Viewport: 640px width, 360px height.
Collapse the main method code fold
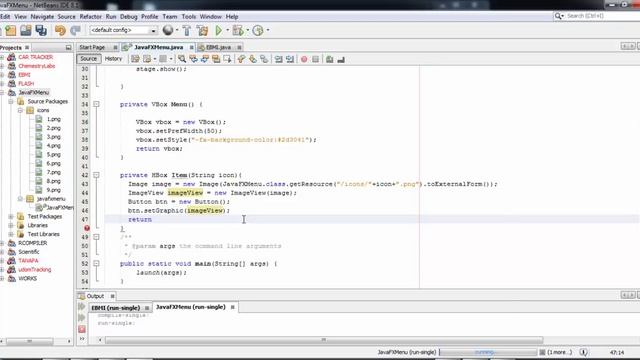[x=96, y=264]
